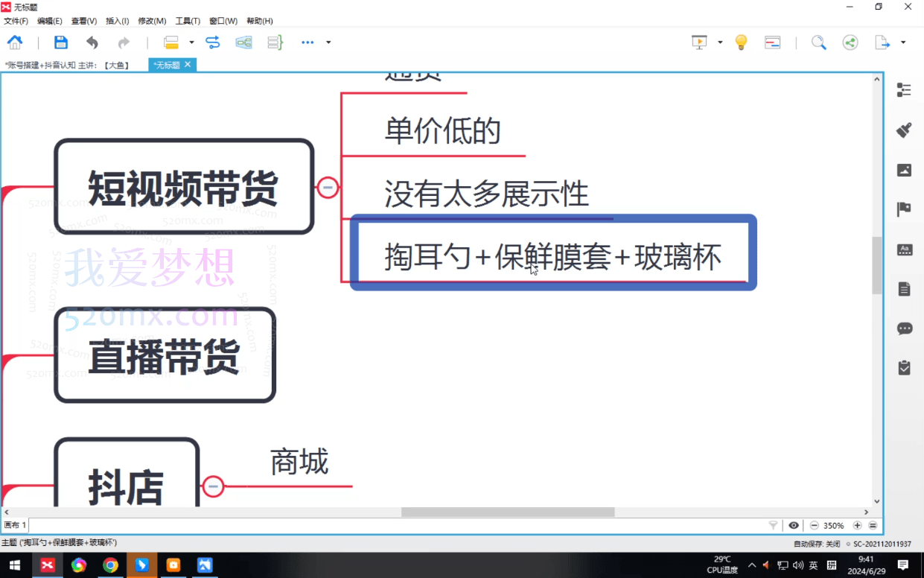Share the map via green share icon
This screenshot has width=924, height=578.
(x=850, y=42)
